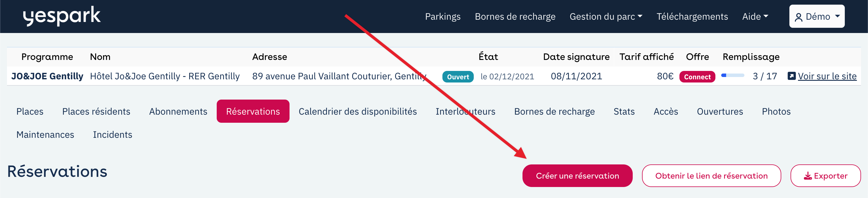The image size is (868, 198).
Task: Open the Stats tab
Action: tap(624, 111)
